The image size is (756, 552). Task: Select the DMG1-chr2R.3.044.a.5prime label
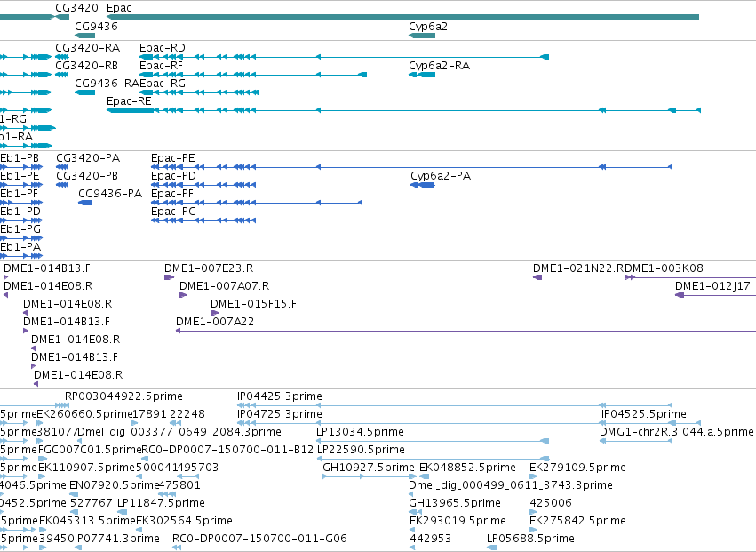[676, 432]
